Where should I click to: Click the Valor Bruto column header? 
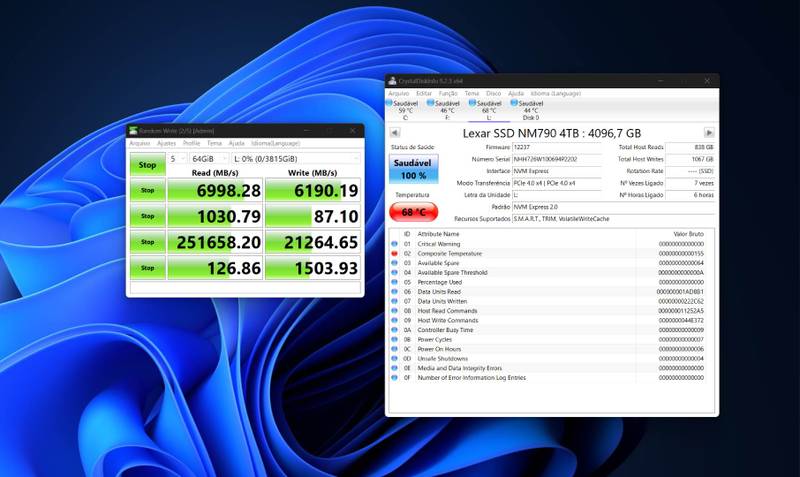tap(688, 234)
